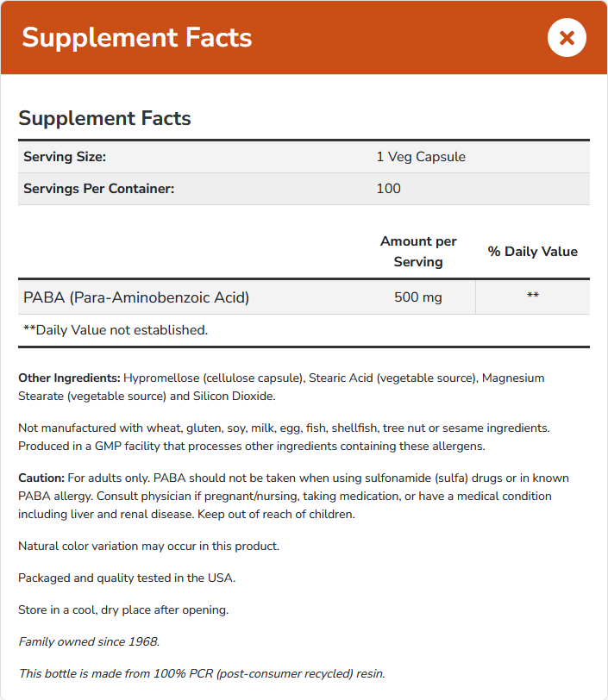Viewport: 608px width, 700px height.
Task: Click the Store in a cool, dry place line
Action: (x=123, y=609)
